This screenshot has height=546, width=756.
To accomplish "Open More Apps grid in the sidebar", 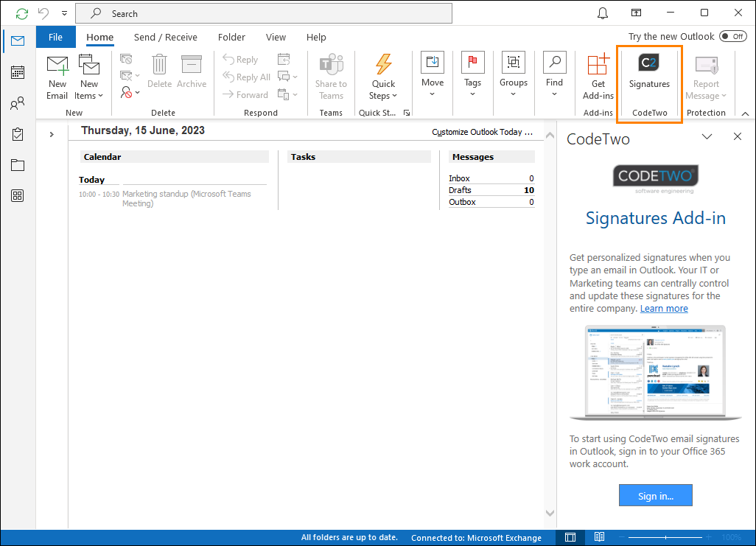I will [x=18, y=196].
